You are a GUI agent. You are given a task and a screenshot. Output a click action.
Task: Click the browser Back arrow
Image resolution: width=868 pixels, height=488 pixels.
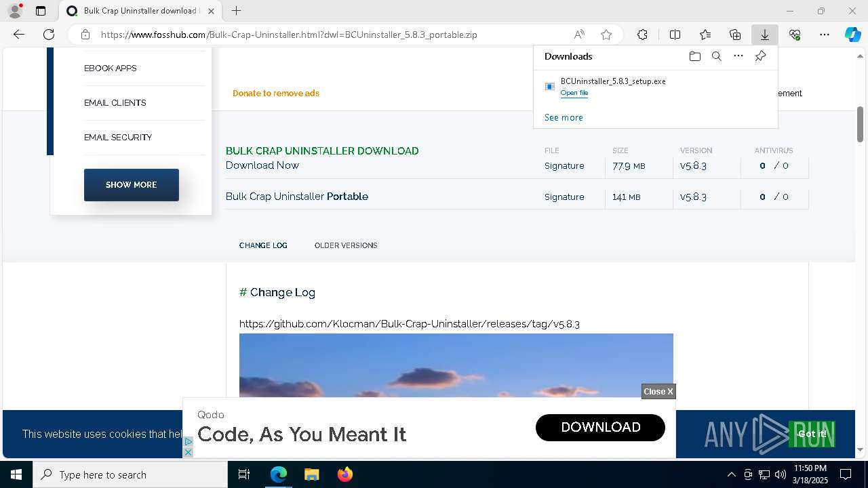pos(19,35)
